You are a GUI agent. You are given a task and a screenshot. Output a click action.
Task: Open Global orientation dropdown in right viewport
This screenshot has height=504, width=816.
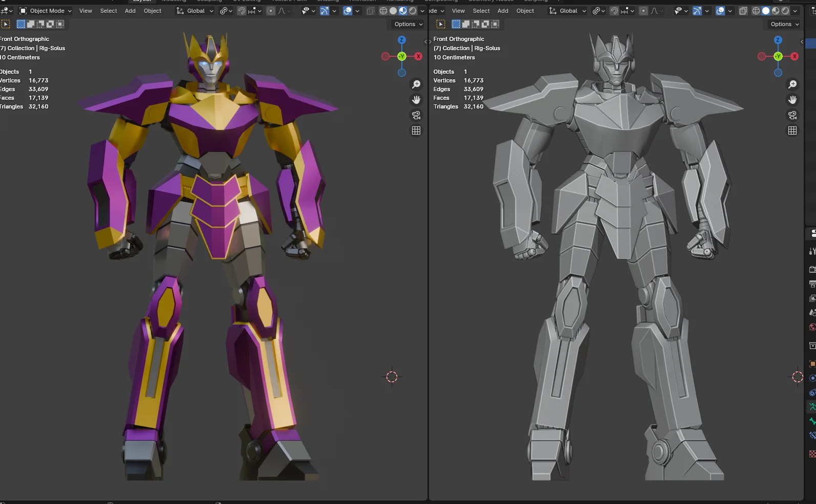point(568,11)
